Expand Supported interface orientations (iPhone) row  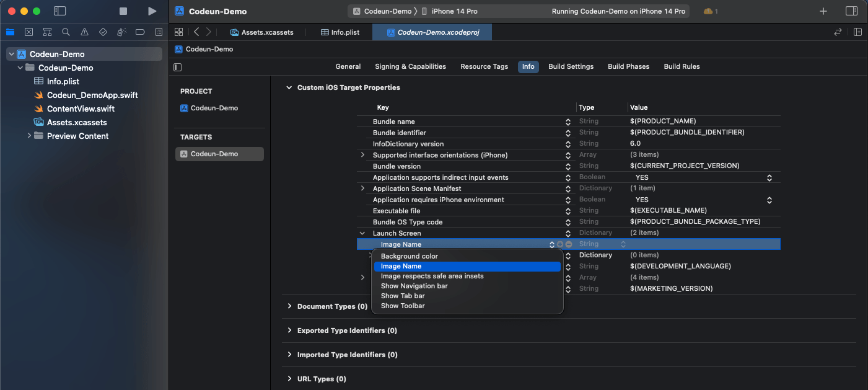pyautogui.click(x=362, y=155)
